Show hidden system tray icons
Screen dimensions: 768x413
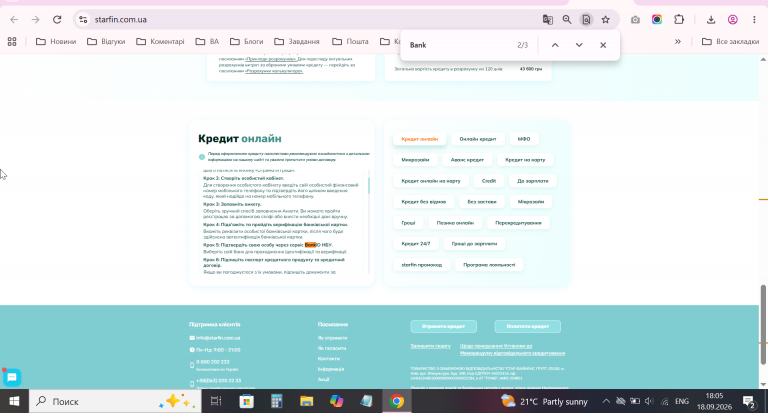[x=606, y=401]
